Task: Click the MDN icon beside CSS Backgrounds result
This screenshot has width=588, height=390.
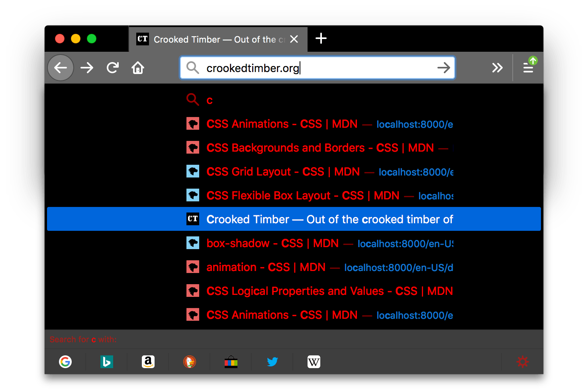Action: point(193,148)
